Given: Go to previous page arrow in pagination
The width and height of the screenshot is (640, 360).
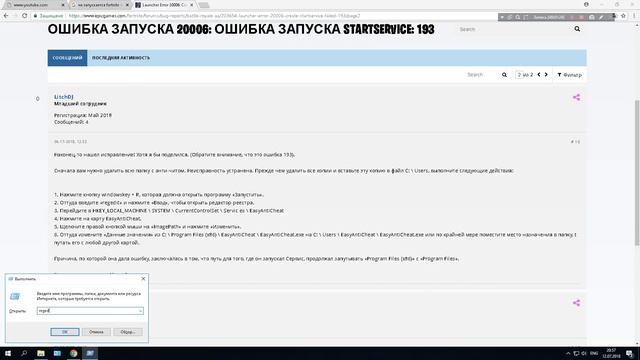Looking at the screenshot, I should point(539,75).
